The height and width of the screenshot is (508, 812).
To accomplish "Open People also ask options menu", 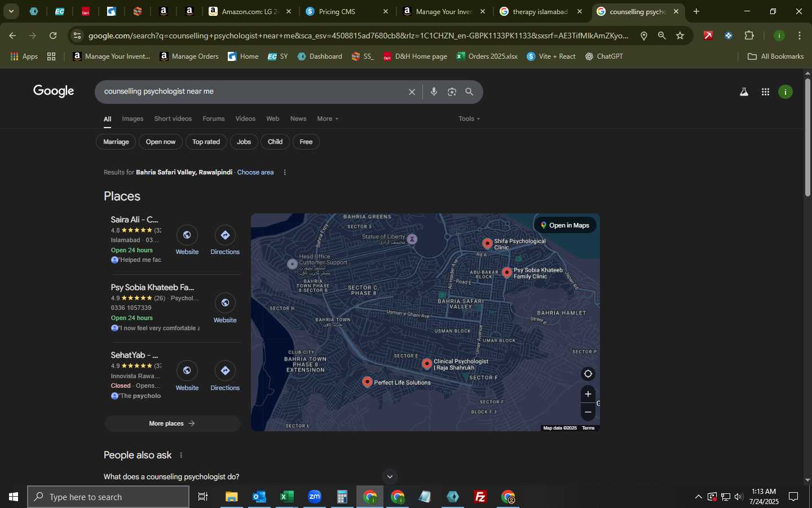I will 181,455.
